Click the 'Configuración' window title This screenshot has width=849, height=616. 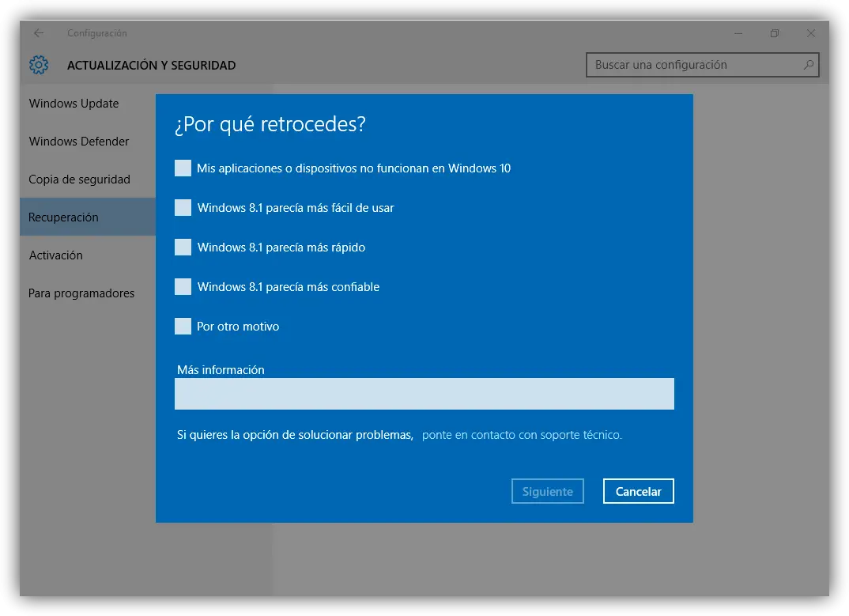[97, 33]
